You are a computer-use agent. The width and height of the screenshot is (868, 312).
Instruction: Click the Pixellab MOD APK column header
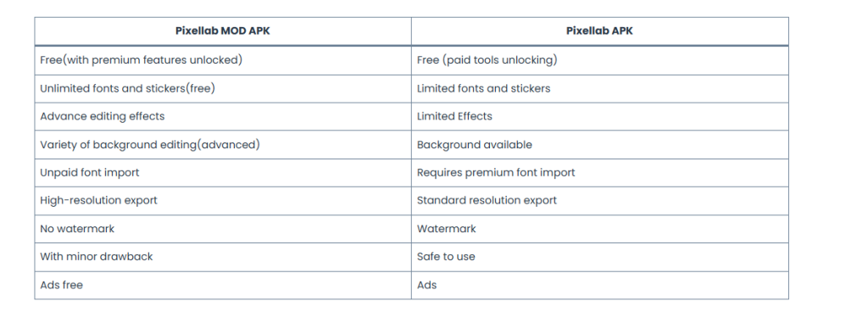[223, 31]
